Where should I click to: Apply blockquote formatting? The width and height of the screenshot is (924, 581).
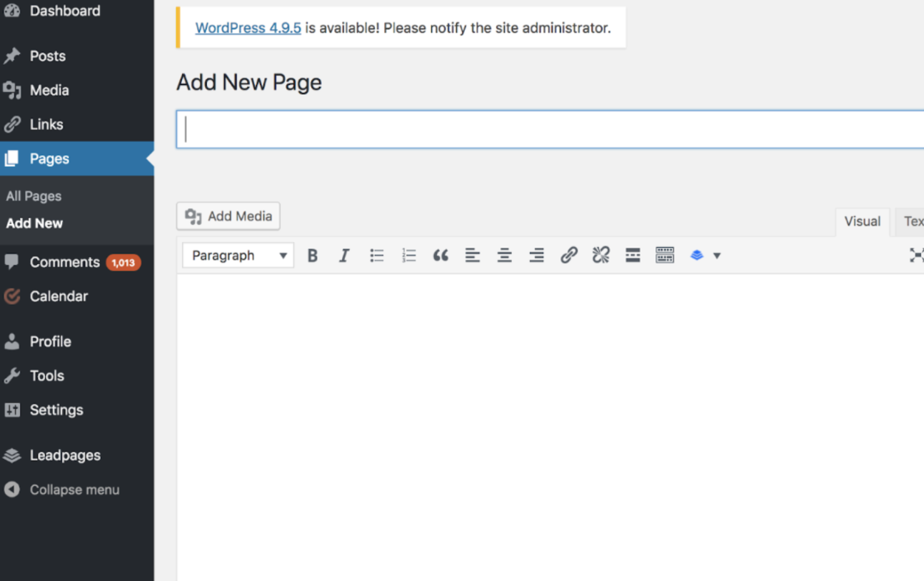(441, 256)
